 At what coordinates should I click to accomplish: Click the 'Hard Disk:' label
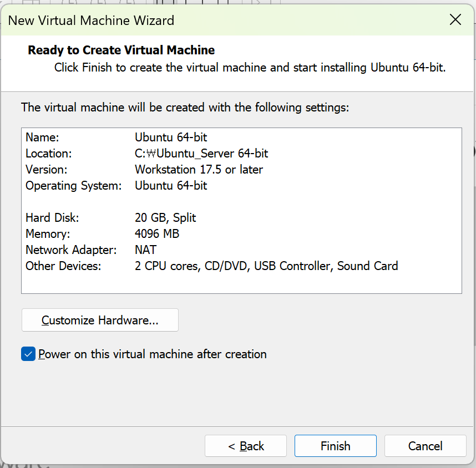click(x=52, y=217)
